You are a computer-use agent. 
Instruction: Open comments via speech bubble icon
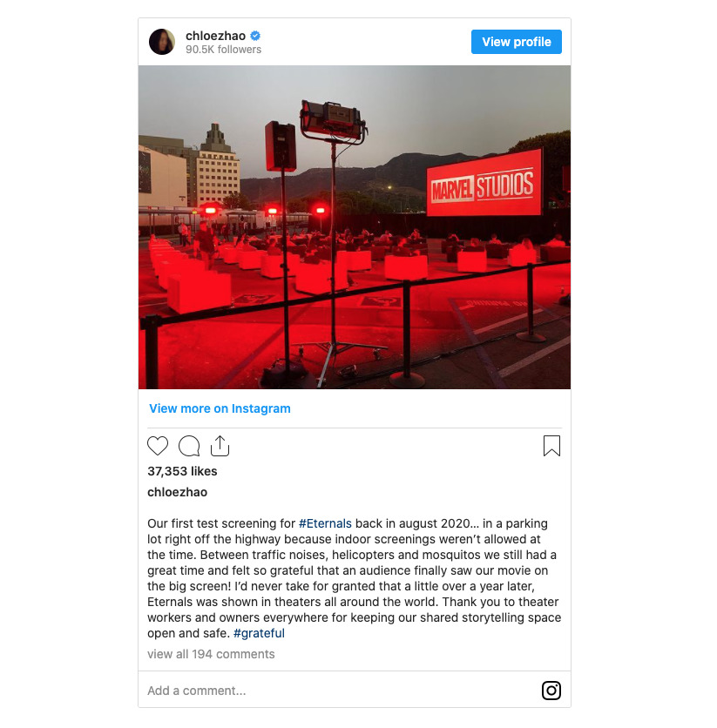(189, 446)
